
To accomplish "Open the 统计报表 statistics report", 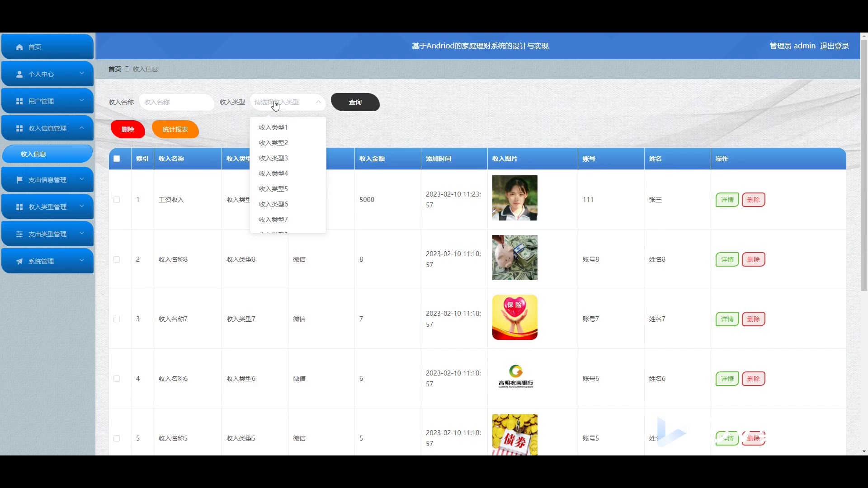I will point(175,129).
